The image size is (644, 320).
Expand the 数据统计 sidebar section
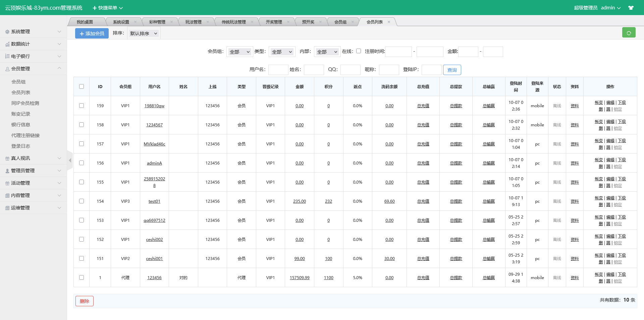point(34,44)
